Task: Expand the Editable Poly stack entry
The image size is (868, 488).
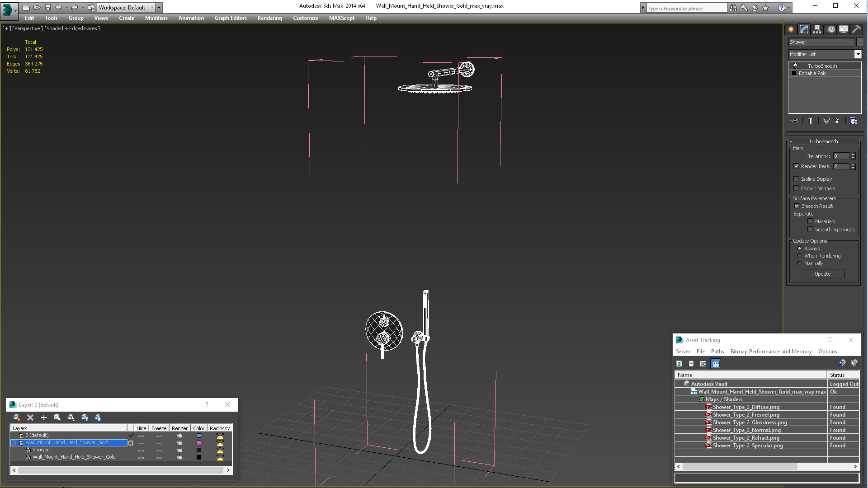Action: click(794, 73)
